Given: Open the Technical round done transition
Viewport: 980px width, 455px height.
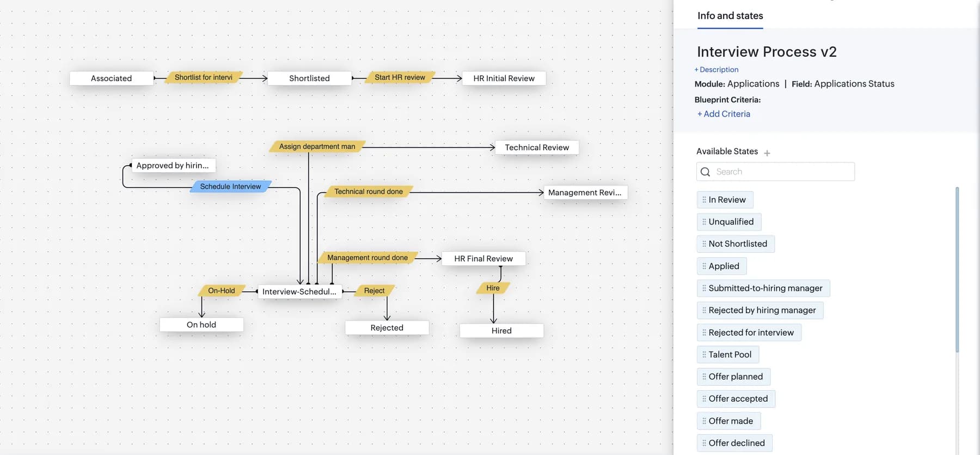Looking at the screenshot, I should click(x=369, y=192).
